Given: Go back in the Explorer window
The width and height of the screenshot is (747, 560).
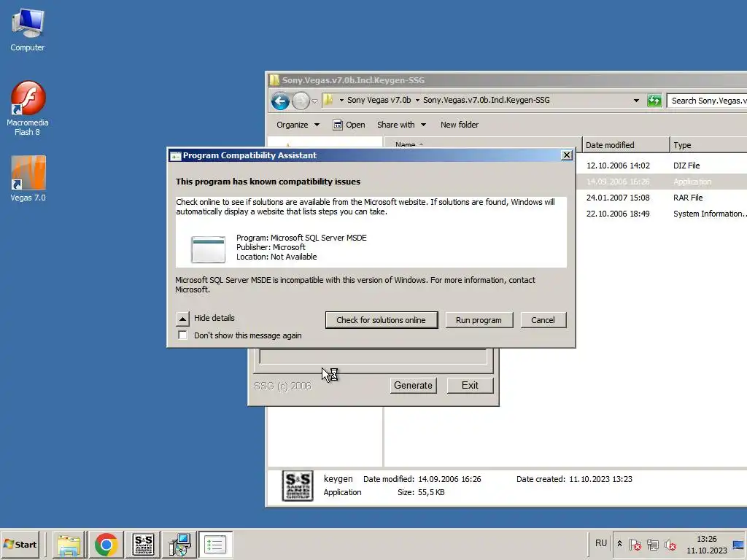Looking at the screenshot, I should point(280,101).
